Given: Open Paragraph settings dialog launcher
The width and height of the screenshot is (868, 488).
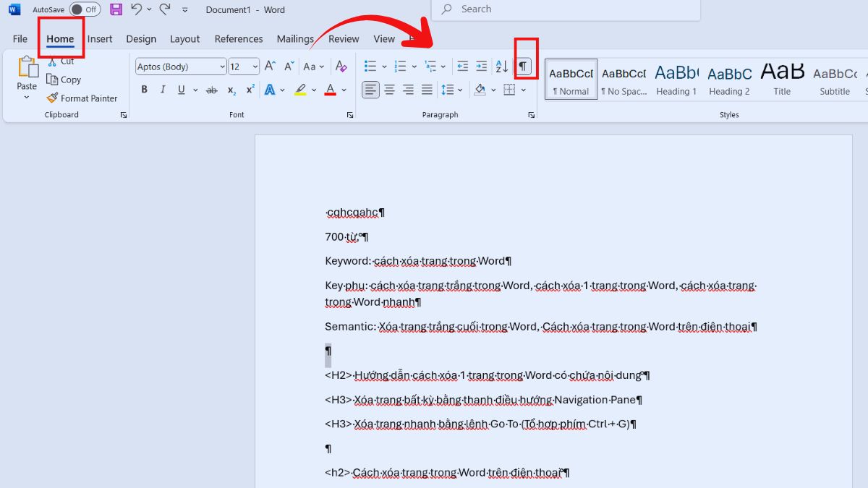Looking at the screenshot, I should pos(532,115).
